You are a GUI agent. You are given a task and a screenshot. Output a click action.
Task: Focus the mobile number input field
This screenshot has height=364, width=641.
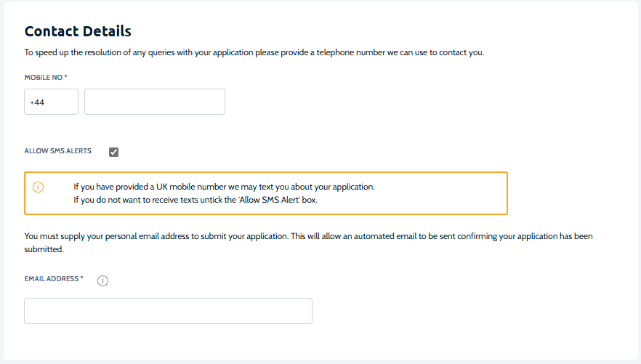[155, 102]
